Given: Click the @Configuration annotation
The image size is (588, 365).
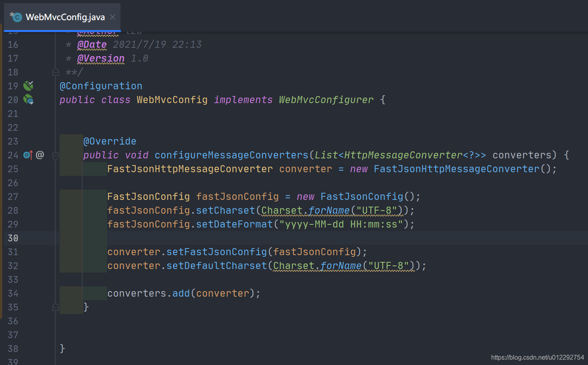Looking at the screenshot, I should 101,86.
